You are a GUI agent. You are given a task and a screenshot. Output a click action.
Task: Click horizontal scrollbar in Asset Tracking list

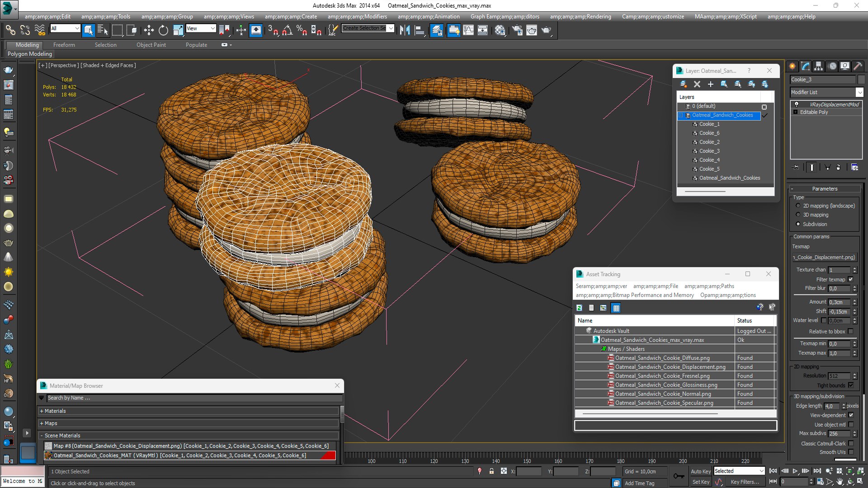coord(650,413)
